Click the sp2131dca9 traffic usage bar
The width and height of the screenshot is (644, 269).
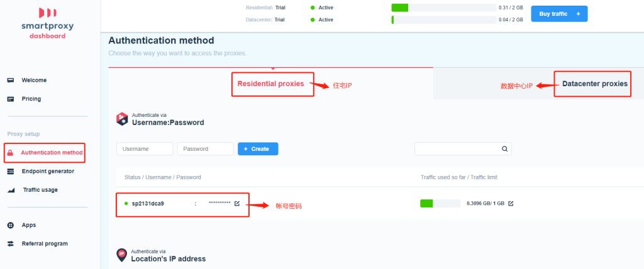pos(440,203)
